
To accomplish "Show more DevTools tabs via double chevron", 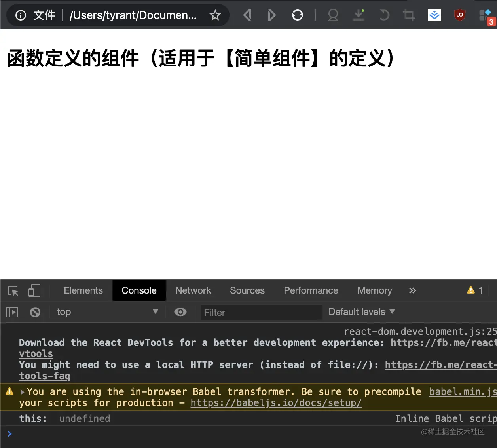I will [x=412, y=290].
